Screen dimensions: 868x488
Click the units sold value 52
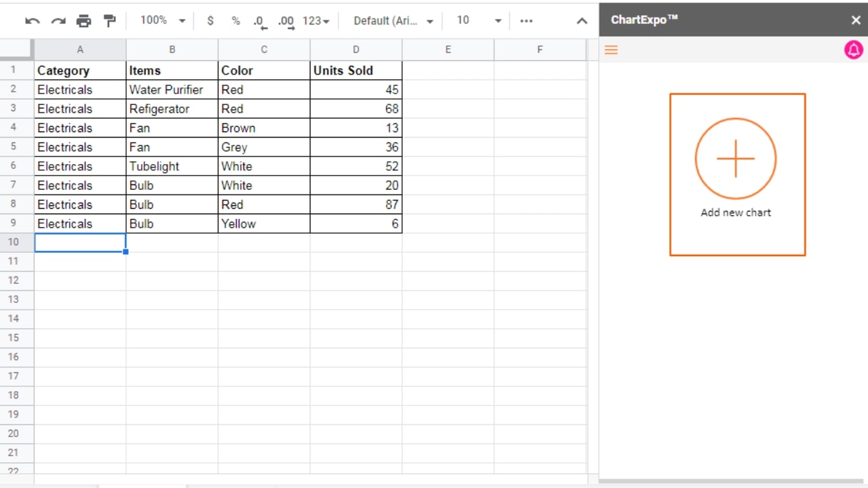(x=356, y=166)
